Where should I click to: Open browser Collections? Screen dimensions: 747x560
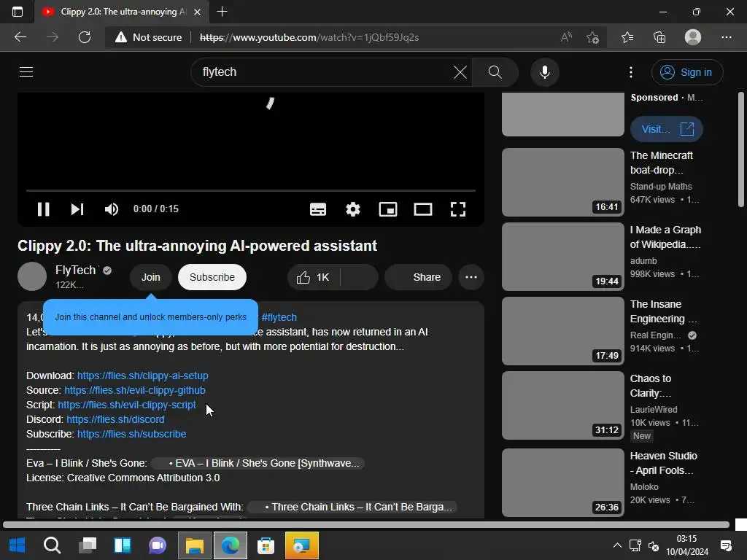coord(659,37)
